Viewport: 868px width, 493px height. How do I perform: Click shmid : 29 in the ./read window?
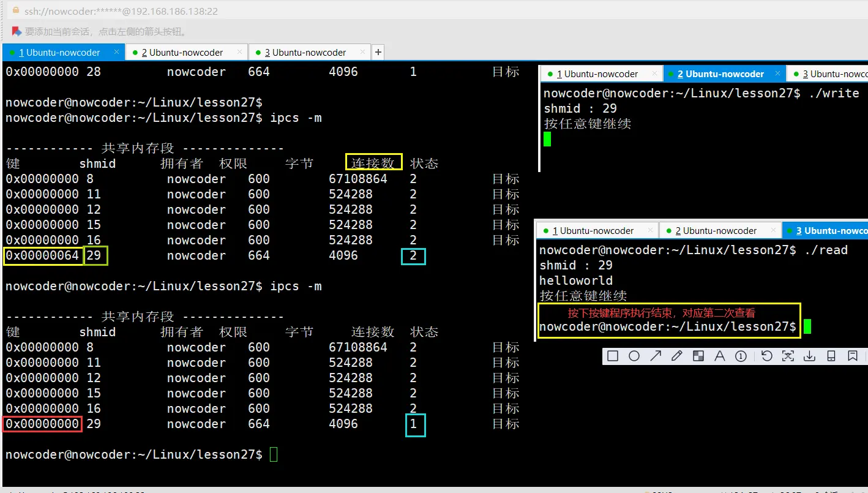pyautogui.click(x=576, y=265)
